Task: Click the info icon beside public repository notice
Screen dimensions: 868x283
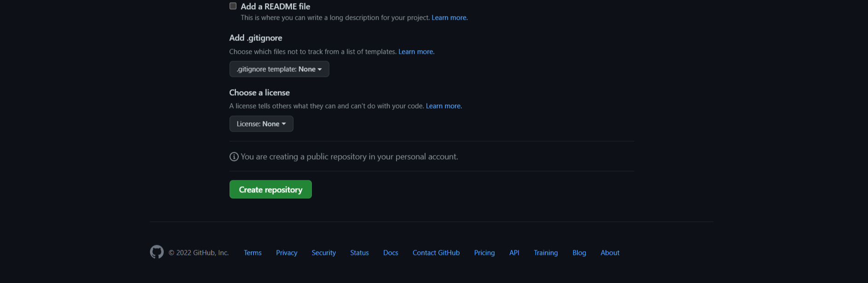Action: tap(234, 156)
